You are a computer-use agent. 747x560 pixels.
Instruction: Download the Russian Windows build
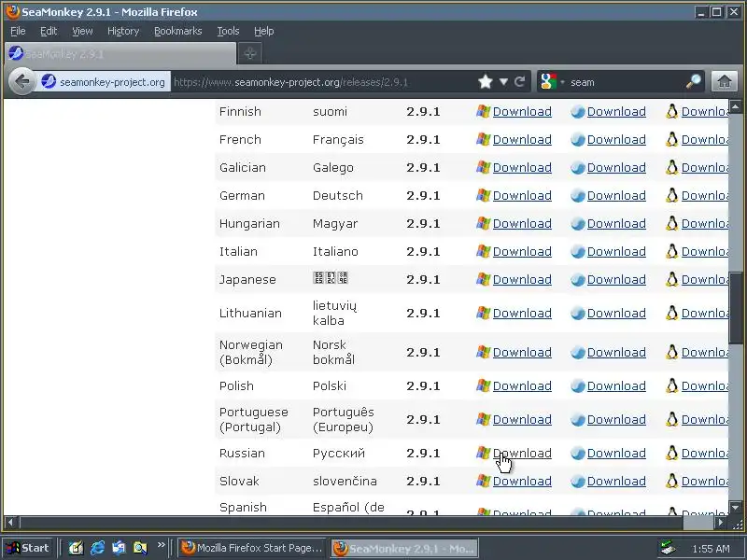click(522, 453)
